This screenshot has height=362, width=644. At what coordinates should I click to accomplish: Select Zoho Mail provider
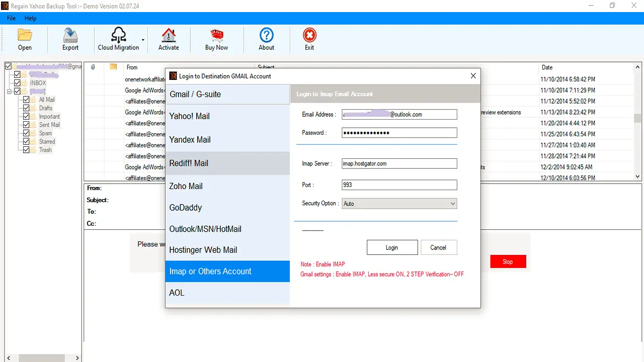coord(227,186)
